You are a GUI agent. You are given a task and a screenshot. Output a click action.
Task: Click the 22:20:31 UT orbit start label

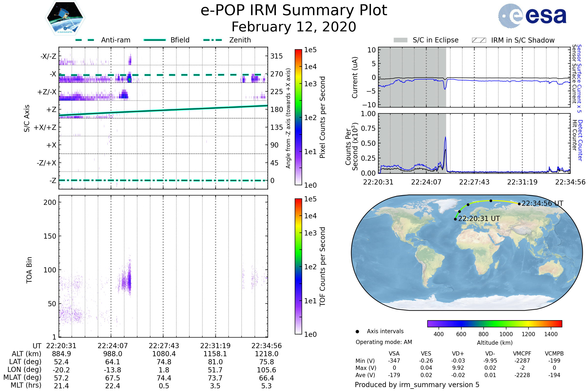(x=479, y=219)
